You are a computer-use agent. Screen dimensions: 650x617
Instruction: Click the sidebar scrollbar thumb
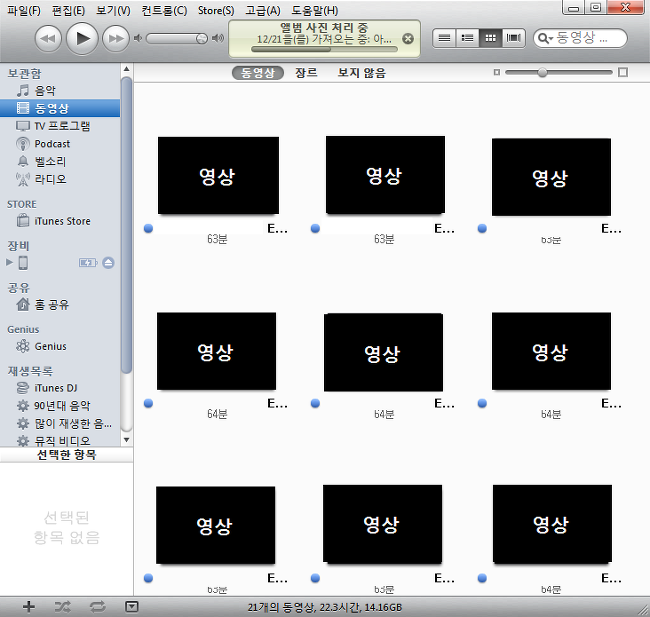click(126, 225)
